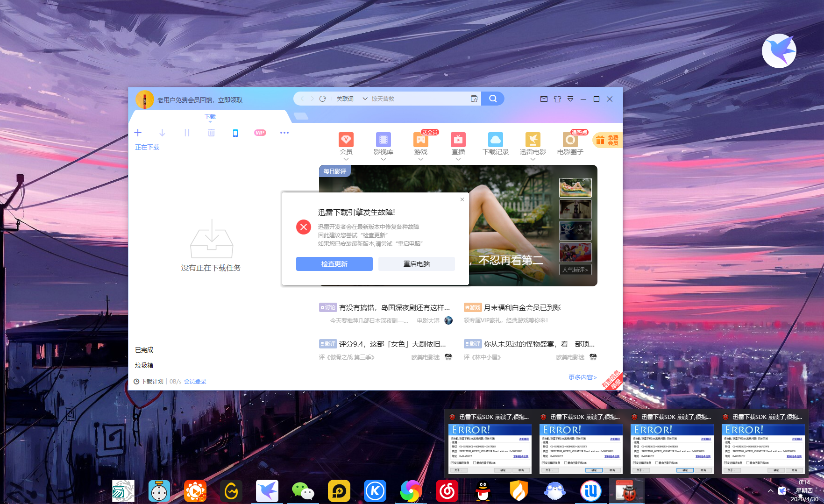The width and height of the screenshot is (824, 504).
Task: Create a new download task with plus icon
Action: pyautogui.click(x=138, y=133)
